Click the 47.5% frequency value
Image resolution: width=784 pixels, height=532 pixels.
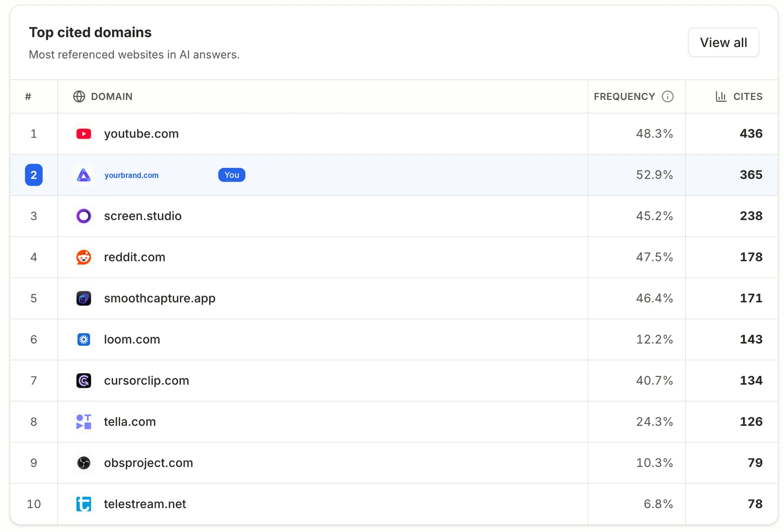click(654, 257)
